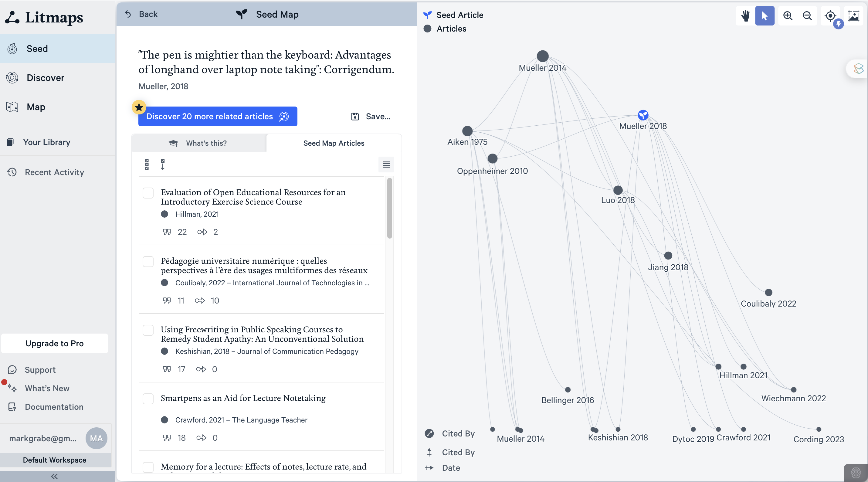Open the article list options menu

tap(386, 165)
